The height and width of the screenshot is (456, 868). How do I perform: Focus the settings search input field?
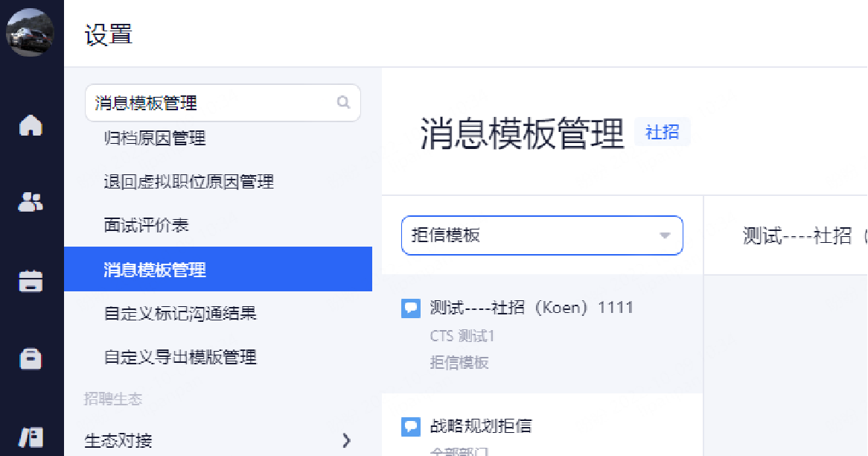[223, 103]
